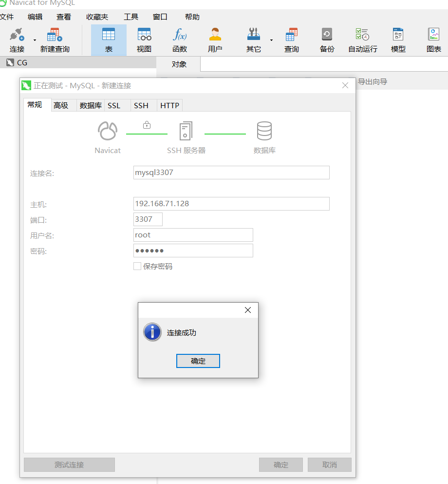Toggle the 保存密码 checkbox
The width and height of the screenshot is (448, 484).
click(x=137, y=266)
